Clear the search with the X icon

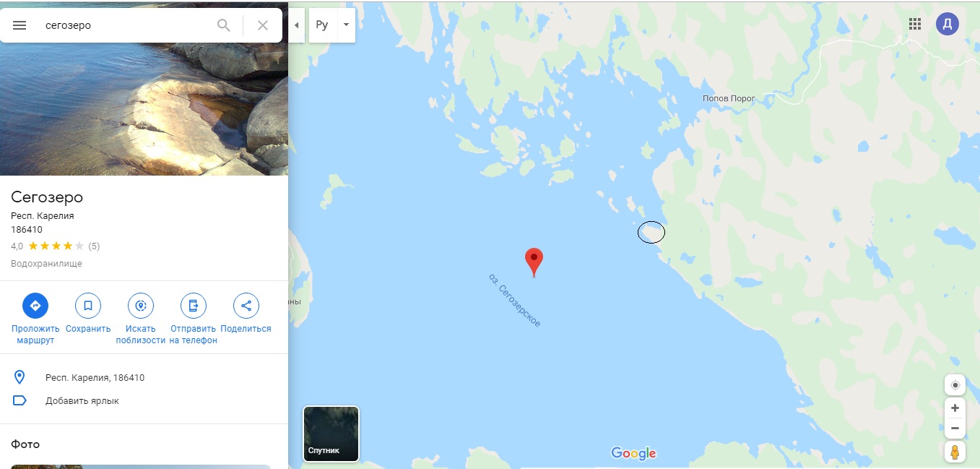263,25
